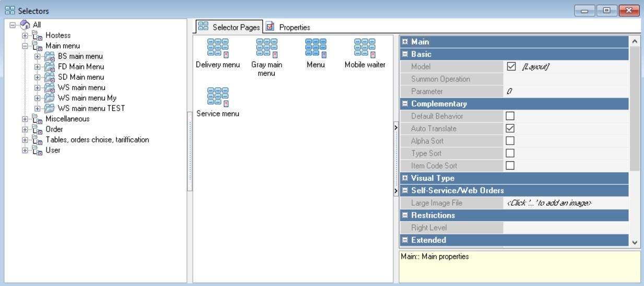Image resolution: width=644 pixels, height=286 pixels.
Task: Toggle the Model checkbox
Action: [x=511, y=66]
